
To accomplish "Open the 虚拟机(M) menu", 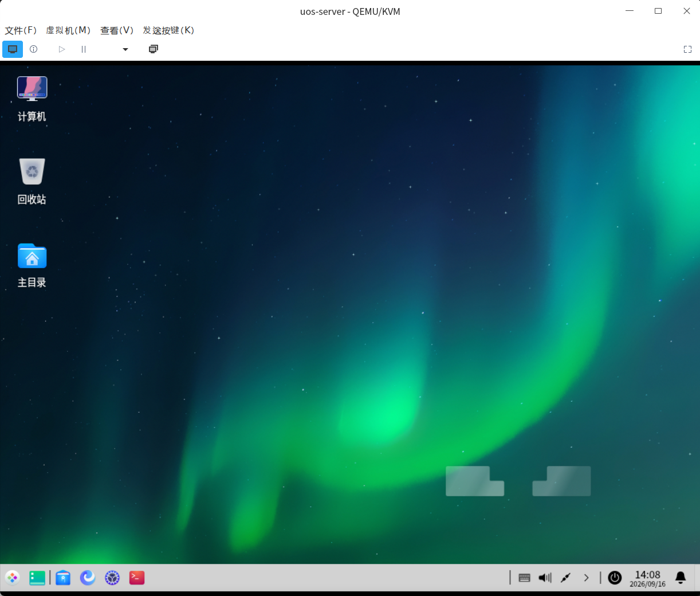I will 68,30.
